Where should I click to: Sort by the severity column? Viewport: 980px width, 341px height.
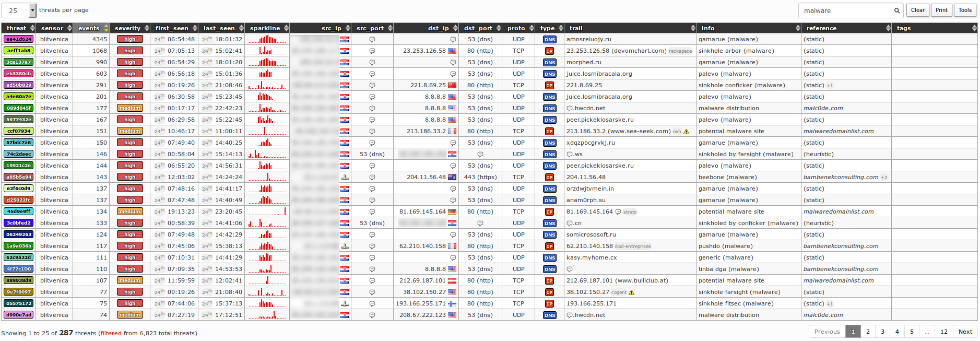[x=130, y=28]
